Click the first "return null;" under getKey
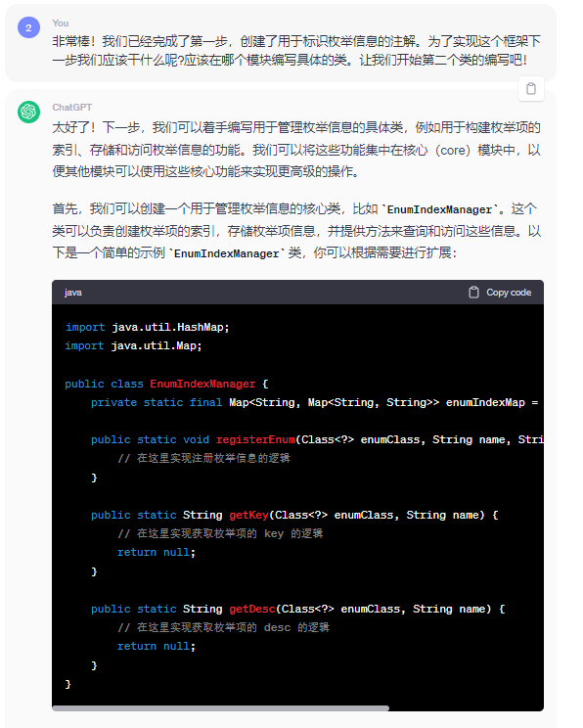 [157, 552]
